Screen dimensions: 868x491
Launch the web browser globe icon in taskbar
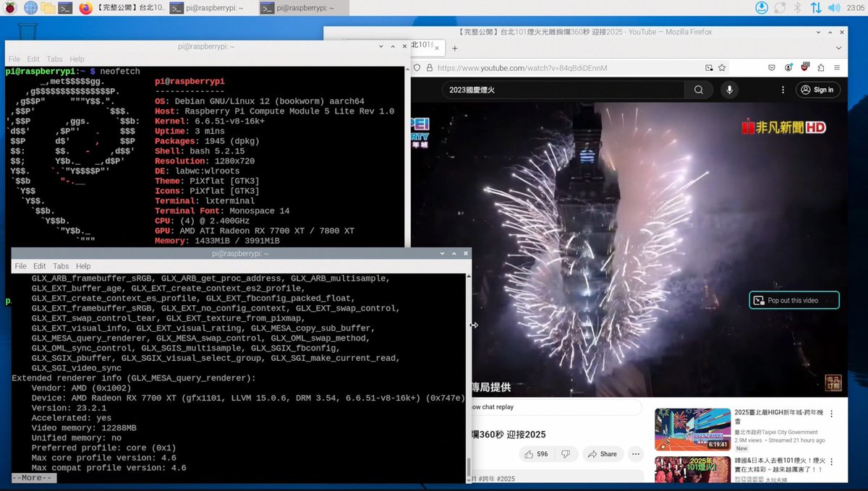(30, 8)
